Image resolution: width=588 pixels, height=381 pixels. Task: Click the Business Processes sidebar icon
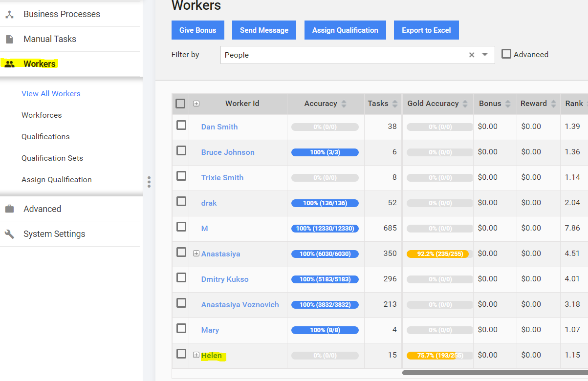coord(9,14)
